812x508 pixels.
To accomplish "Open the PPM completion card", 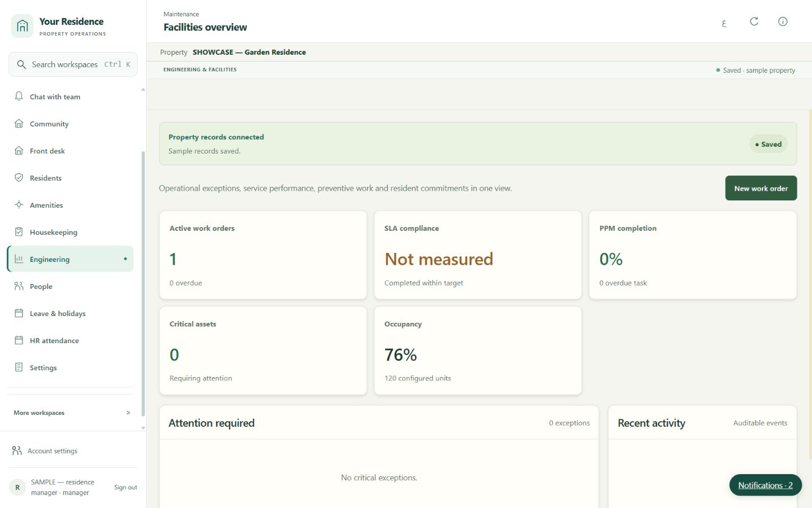I will [692, 255].
